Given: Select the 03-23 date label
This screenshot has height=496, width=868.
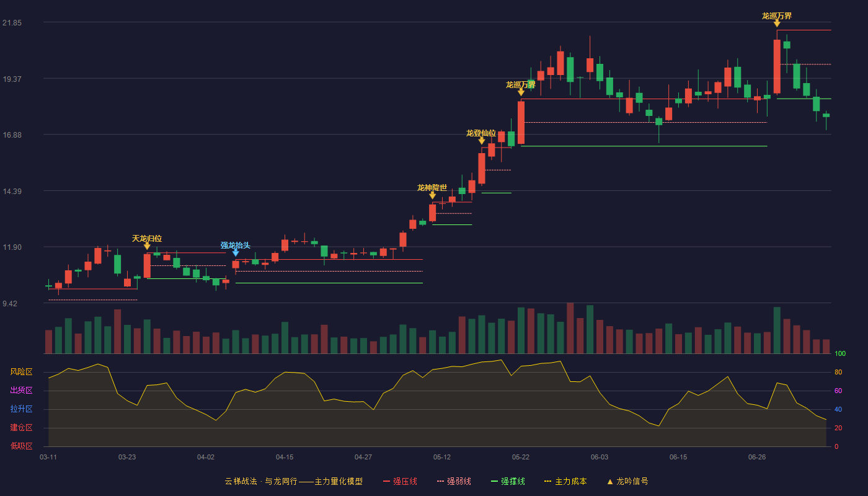Looking at the screenshot, I should click(x=127, y=457).
